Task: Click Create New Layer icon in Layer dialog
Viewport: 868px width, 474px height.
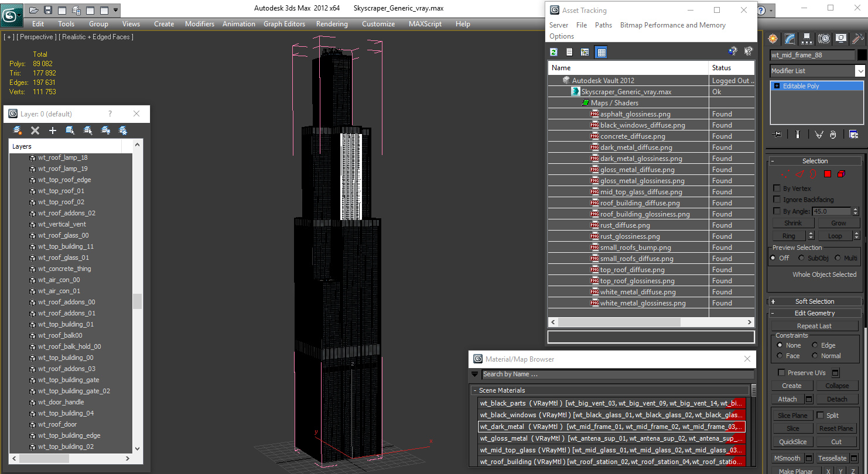Action: pyautogui.click(x=18, y=130)
